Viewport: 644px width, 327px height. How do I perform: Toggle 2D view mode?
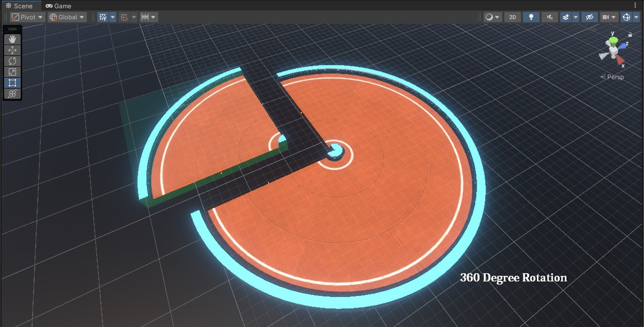[x=513, y=17]
